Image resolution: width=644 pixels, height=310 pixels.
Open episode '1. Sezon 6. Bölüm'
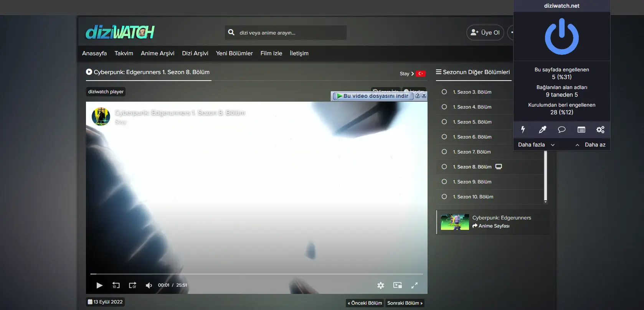(472, 137)
